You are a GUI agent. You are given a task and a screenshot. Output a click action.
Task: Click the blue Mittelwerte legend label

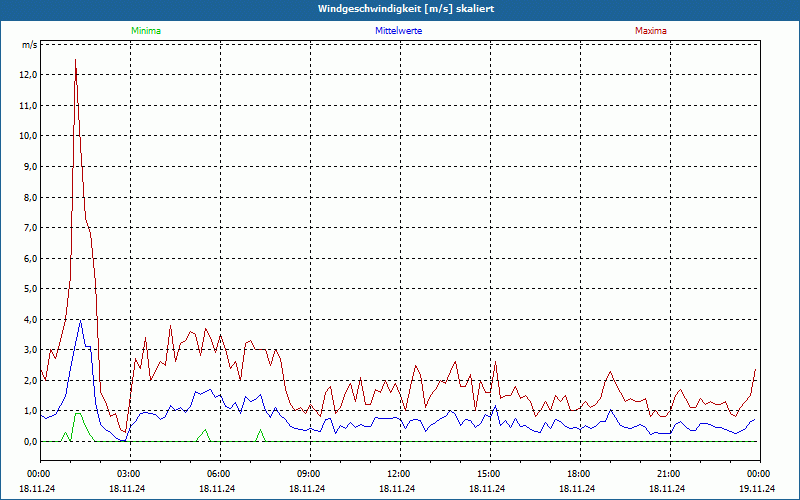(x=398, y=31)
